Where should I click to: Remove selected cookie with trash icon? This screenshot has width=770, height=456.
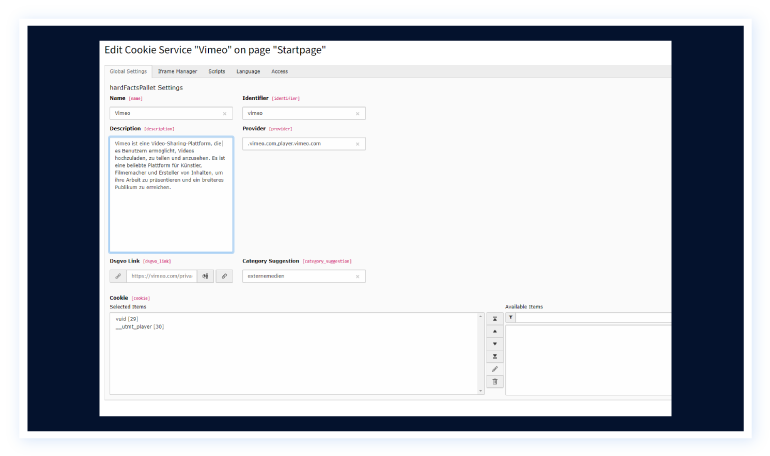(495, 381)
